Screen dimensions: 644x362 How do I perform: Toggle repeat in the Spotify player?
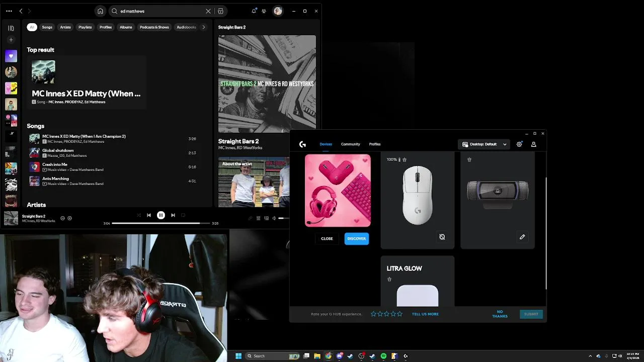coord(183,215)
